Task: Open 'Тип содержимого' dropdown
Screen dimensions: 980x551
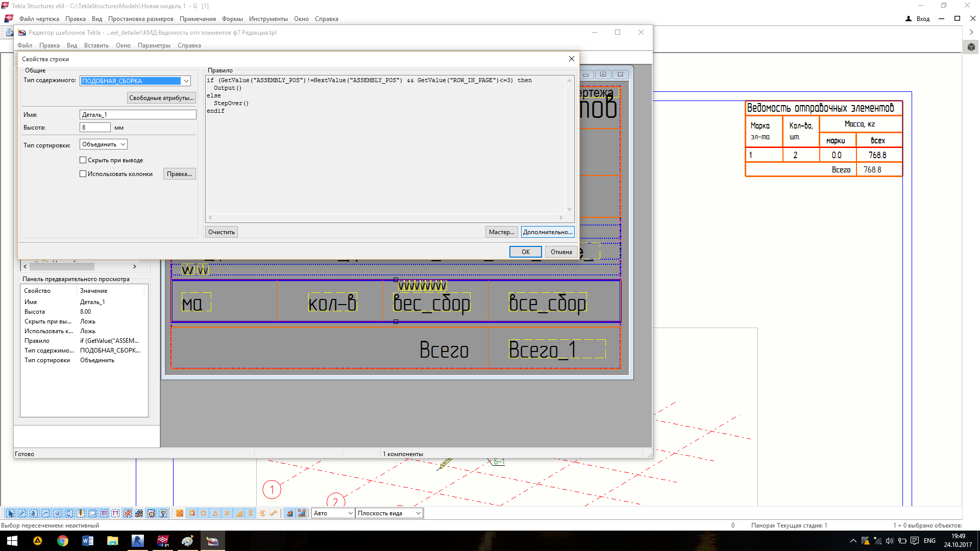Action: pos(186,81)
